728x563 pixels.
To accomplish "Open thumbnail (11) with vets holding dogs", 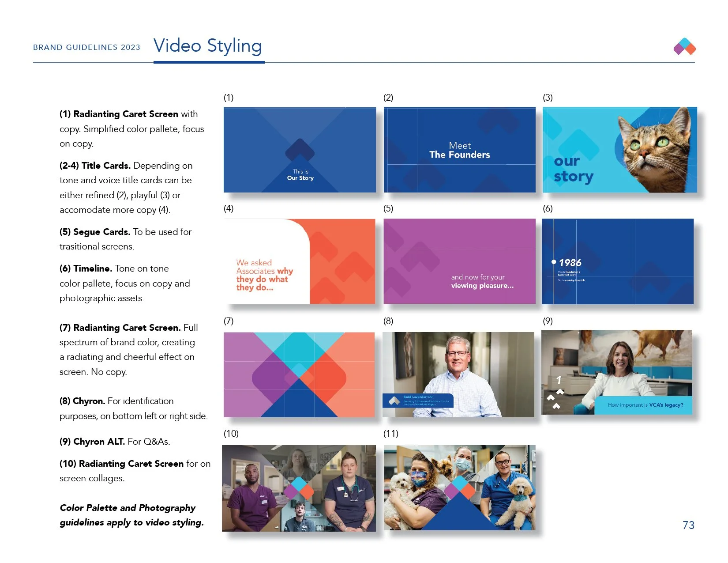I will 460,487.
